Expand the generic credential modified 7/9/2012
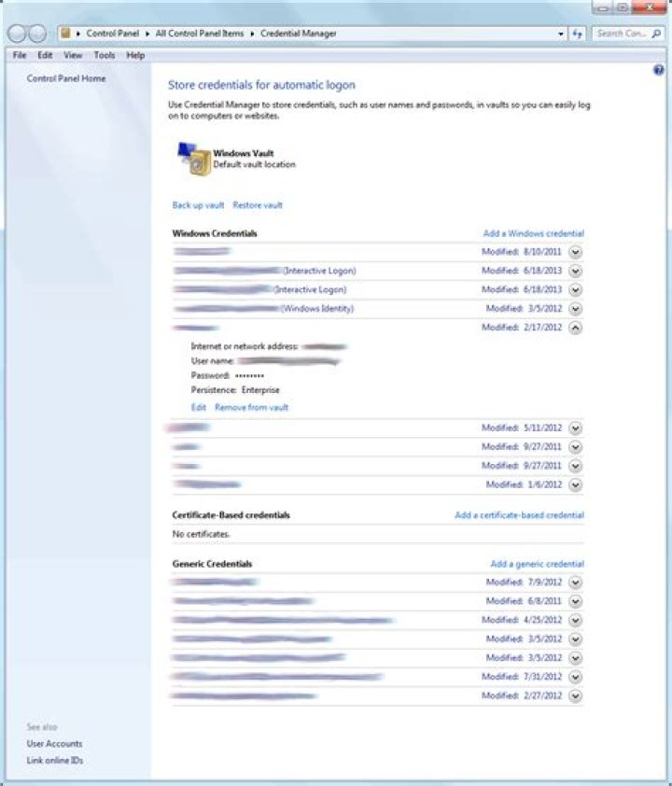 tap(575, 582)
